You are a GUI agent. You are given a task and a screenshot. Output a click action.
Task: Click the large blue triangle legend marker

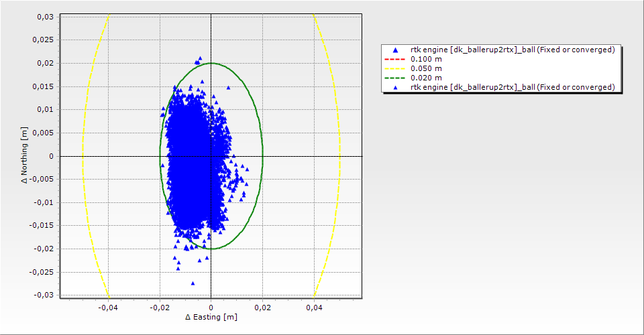(x=395, y=50)
